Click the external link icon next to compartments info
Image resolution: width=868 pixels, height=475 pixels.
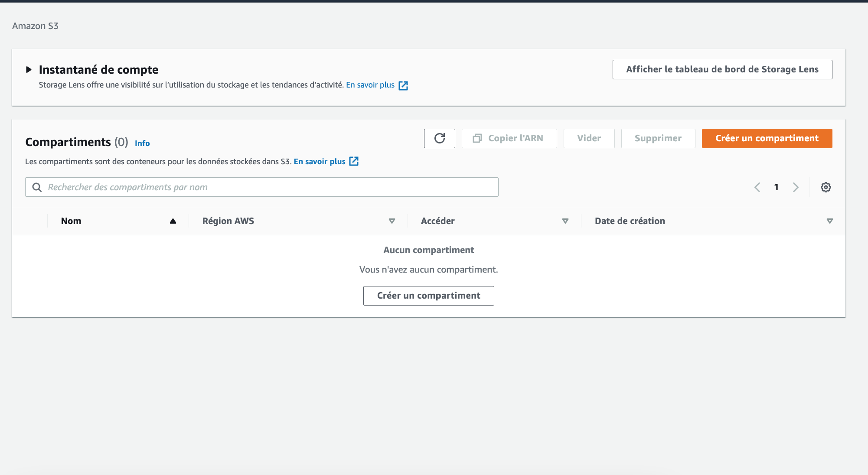click(x=354, y=161)
